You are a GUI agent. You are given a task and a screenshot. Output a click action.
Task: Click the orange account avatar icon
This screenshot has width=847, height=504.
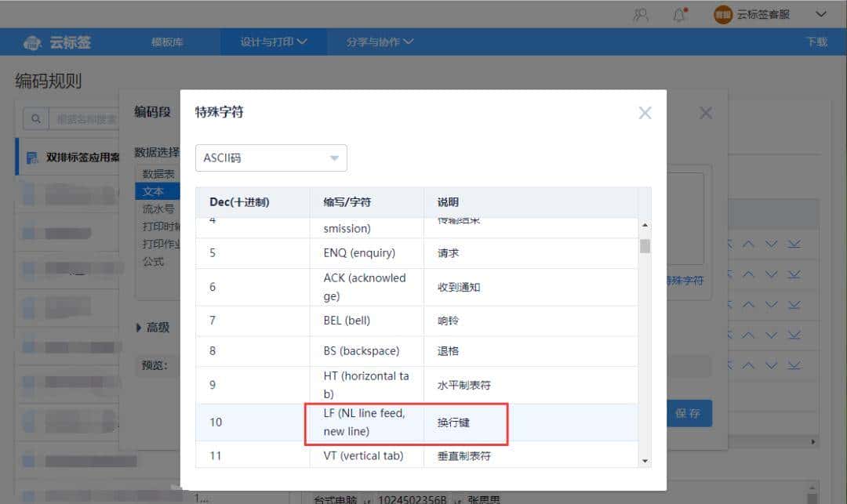point(722,13)
